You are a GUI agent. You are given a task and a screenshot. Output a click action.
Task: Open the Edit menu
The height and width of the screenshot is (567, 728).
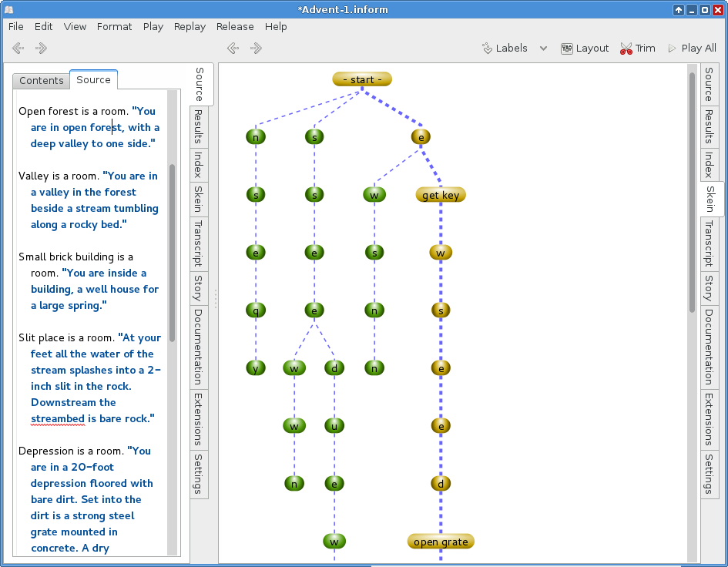(x=43, y=26)
